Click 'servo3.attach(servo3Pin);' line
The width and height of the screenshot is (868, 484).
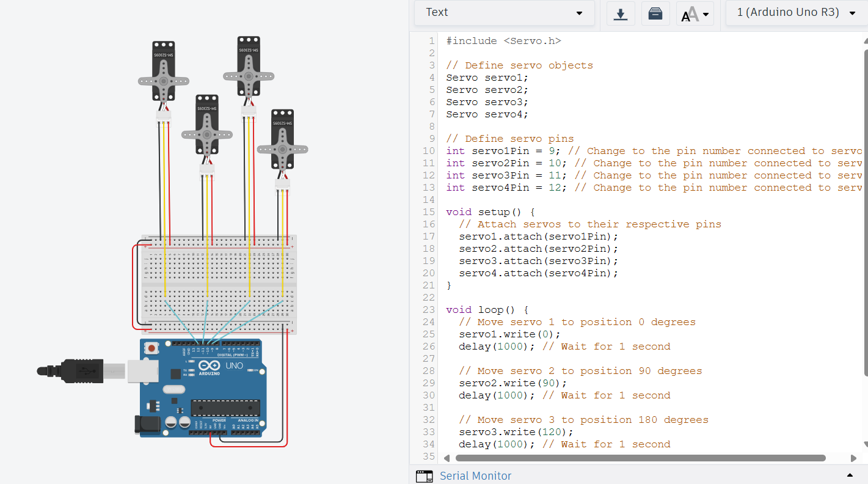point(539,261)
